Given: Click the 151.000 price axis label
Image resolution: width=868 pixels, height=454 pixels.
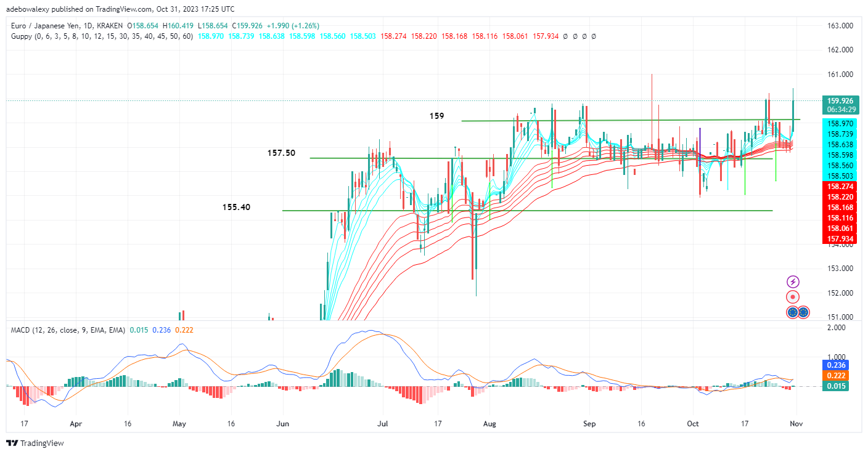Looking at the screenshot, I should [840, 317].
